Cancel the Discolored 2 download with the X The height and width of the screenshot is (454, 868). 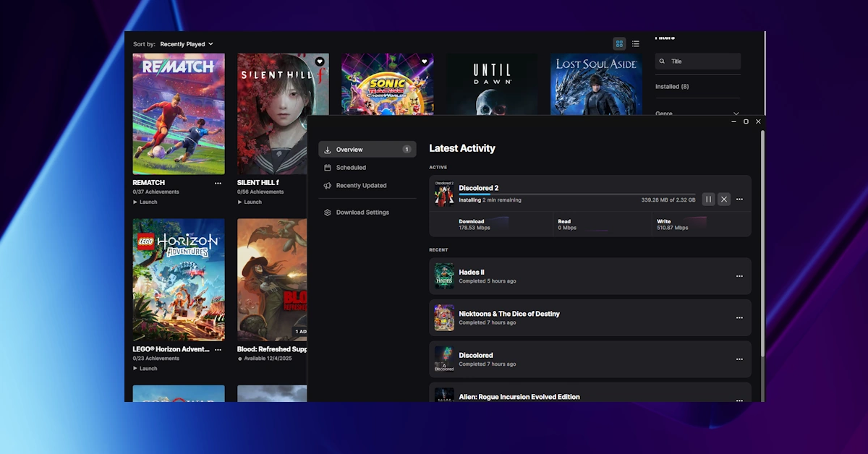[x=723, y=199]
